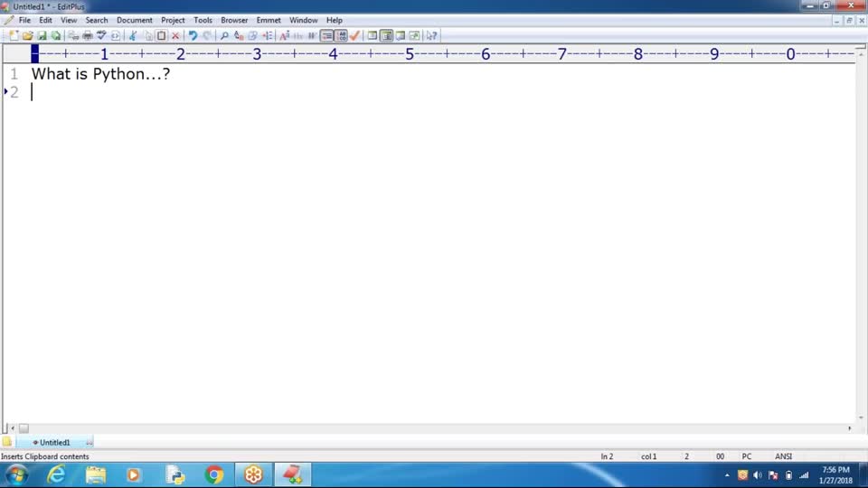868x488 pixels.
Task: Click horizontal scrollbar right arrow
Action: 850,428
